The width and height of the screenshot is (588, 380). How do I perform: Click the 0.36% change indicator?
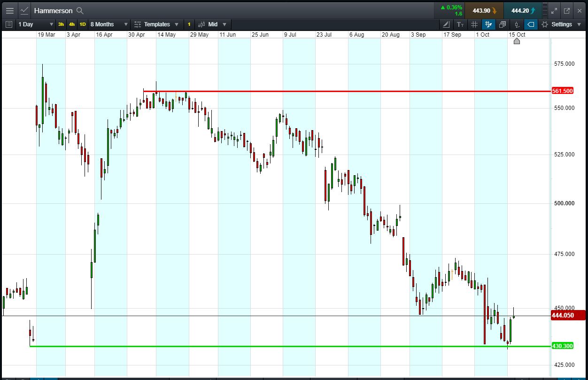451,8
